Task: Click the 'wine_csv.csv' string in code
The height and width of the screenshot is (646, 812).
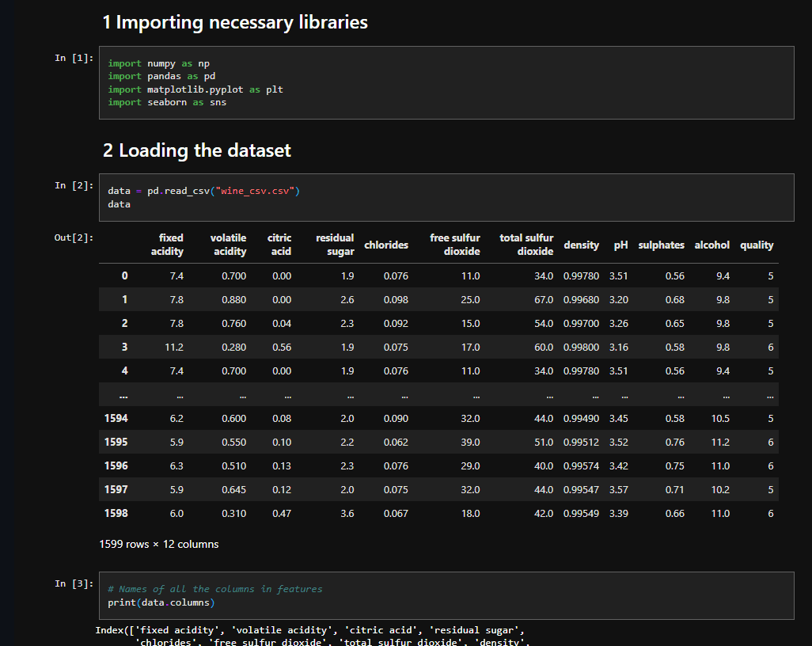Action: 255,191
